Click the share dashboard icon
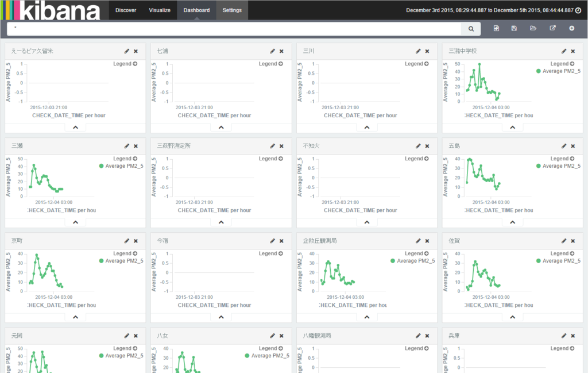 (x=553, y=28)
